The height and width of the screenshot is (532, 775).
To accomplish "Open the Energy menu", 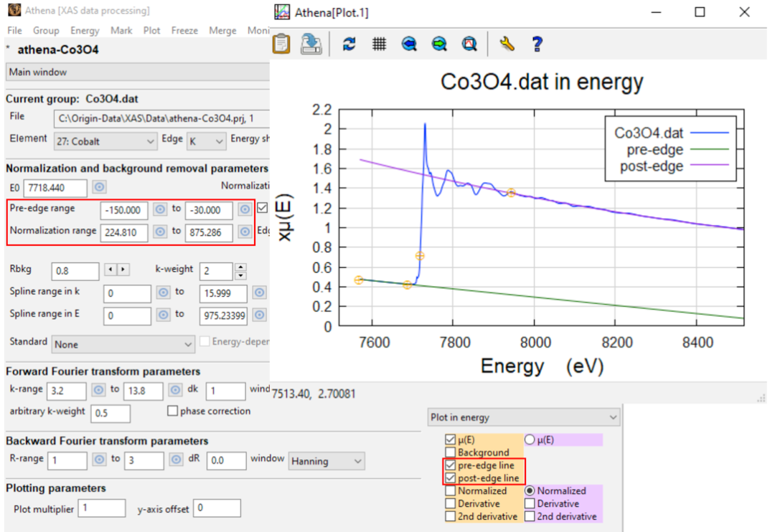I will pyautogui.click(x=85, y=31).
